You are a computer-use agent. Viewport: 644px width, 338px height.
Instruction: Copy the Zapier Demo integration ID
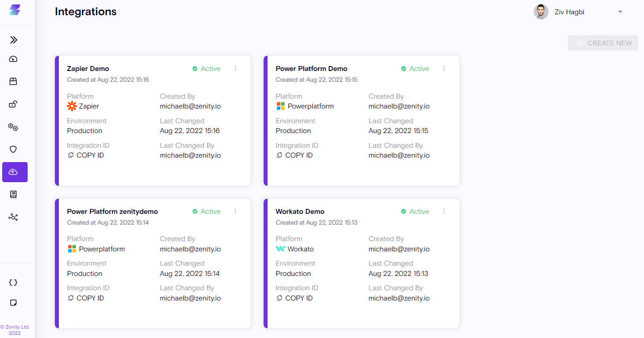click(86, 155)
